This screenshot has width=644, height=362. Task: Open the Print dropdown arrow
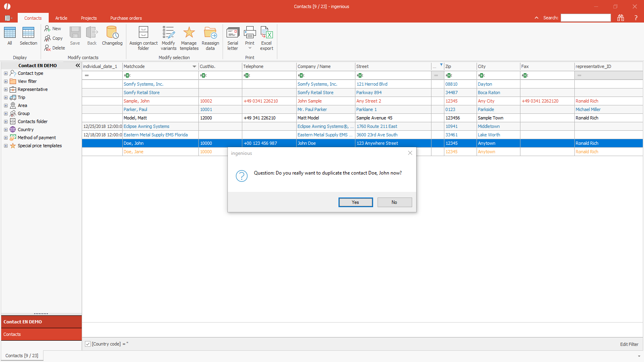[250, 48]
